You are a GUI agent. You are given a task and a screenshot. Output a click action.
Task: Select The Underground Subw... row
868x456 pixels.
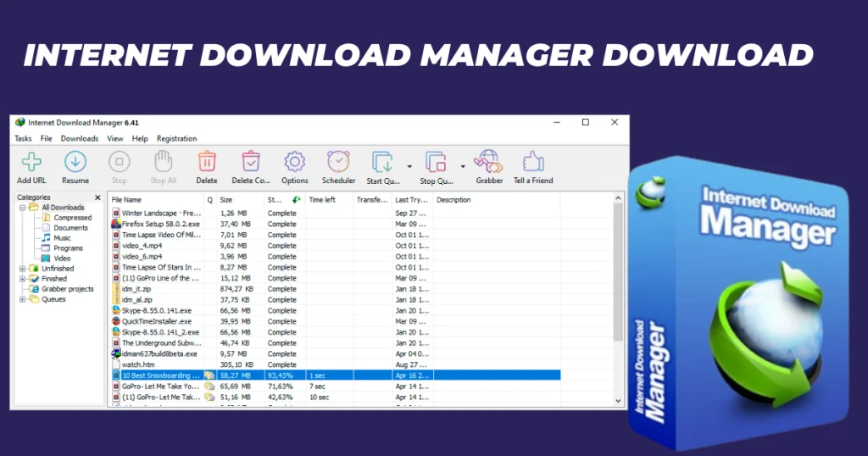[334, 343]
